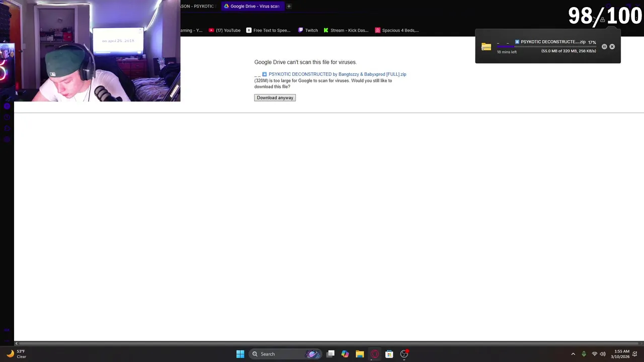This screenshot has height=362, width=644.
Task: Open the notification center bell icon
Action: (x=635, y=354)
